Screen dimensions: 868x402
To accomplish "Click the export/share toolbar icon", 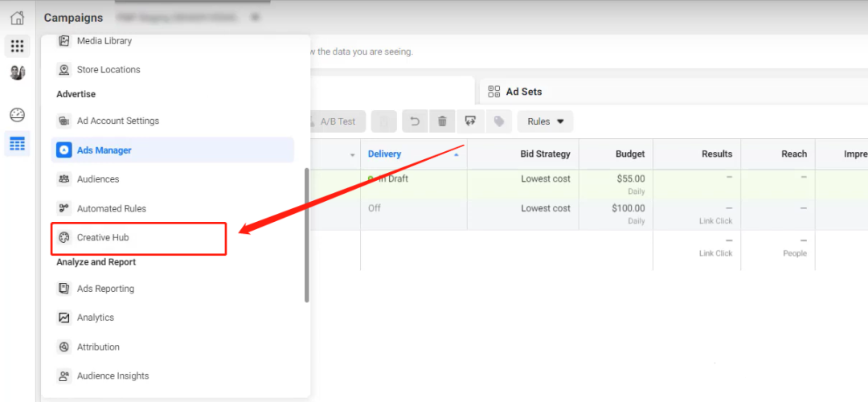I will pyautogui.click(x=471, y=121).
